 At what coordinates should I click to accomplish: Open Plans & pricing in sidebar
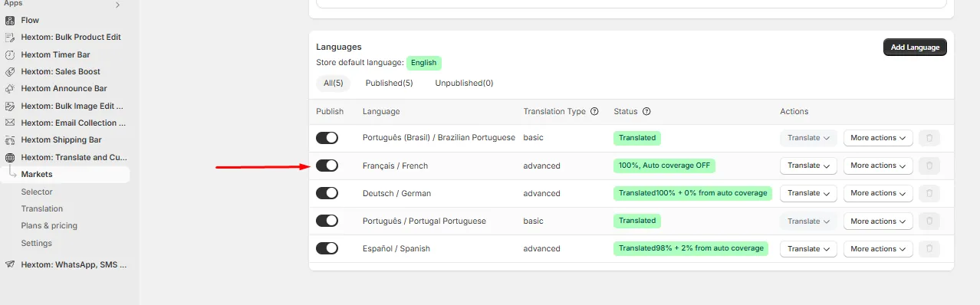pyautogui.click(x=49, y=225)
